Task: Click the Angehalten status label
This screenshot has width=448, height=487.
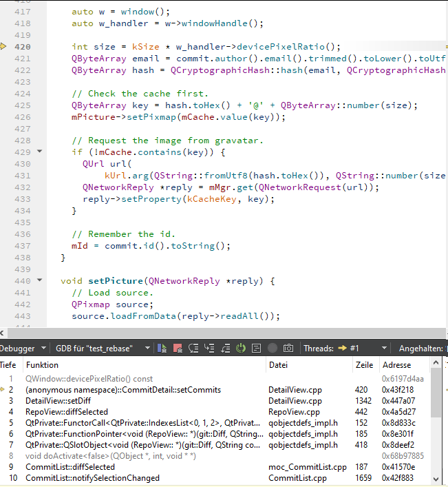Action: click(x=420, y=348)
